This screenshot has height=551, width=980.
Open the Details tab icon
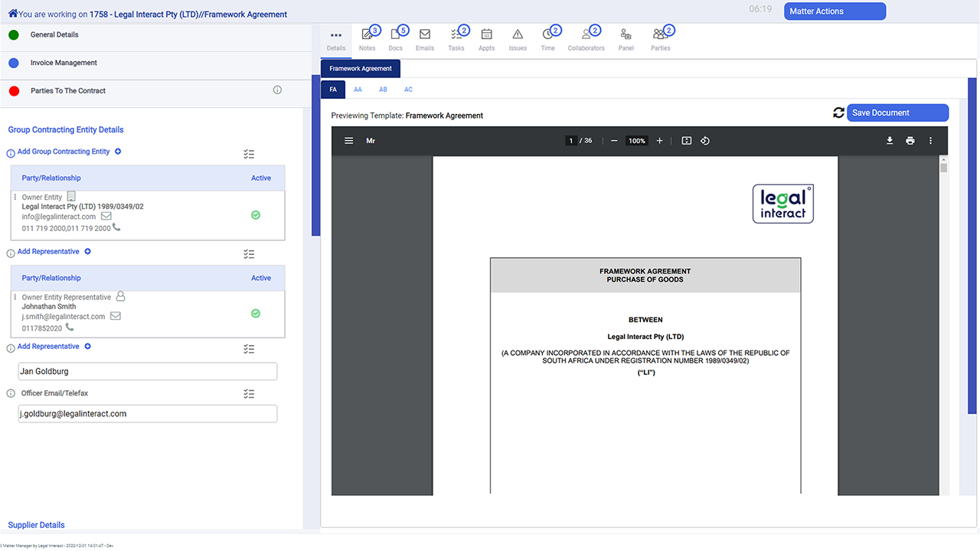[335, 35]
